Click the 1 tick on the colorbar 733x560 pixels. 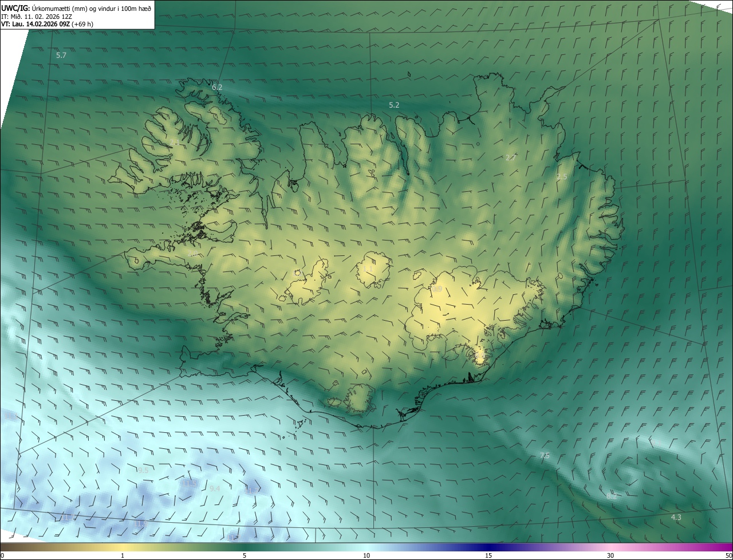(123, 555)
